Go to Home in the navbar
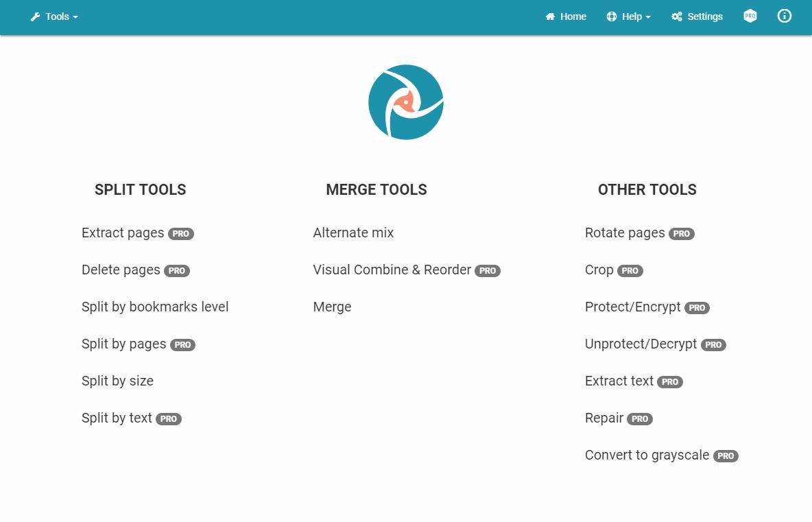812x522 pixels. click(x=566, y=16)
